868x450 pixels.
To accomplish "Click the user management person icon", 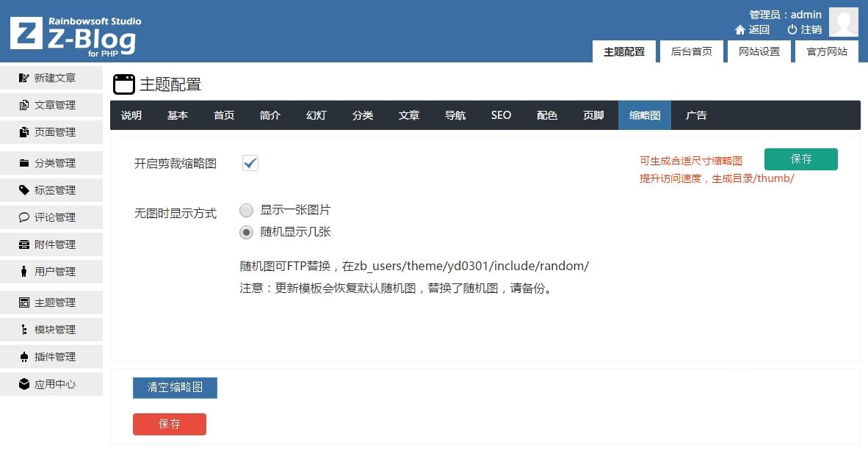I will [x=24, y=272].
